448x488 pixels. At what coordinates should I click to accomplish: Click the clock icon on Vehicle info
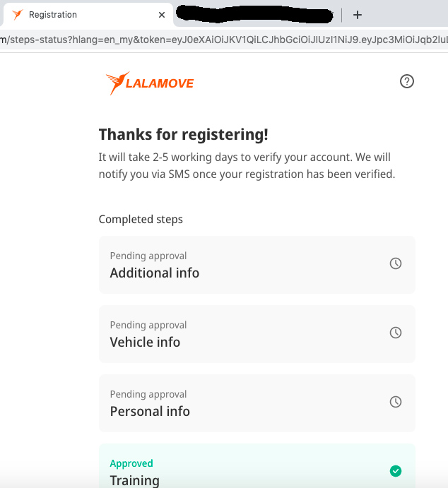coord(396,333)
